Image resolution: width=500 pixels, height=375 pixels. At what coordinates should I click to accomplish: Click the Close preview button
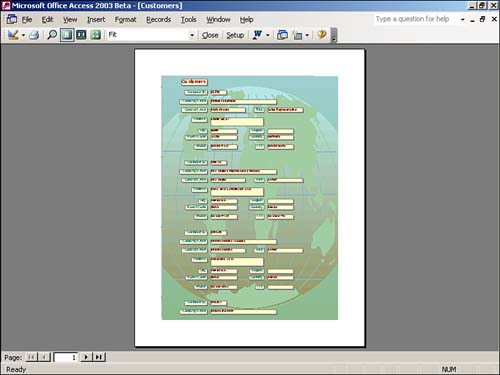point(210,35)
